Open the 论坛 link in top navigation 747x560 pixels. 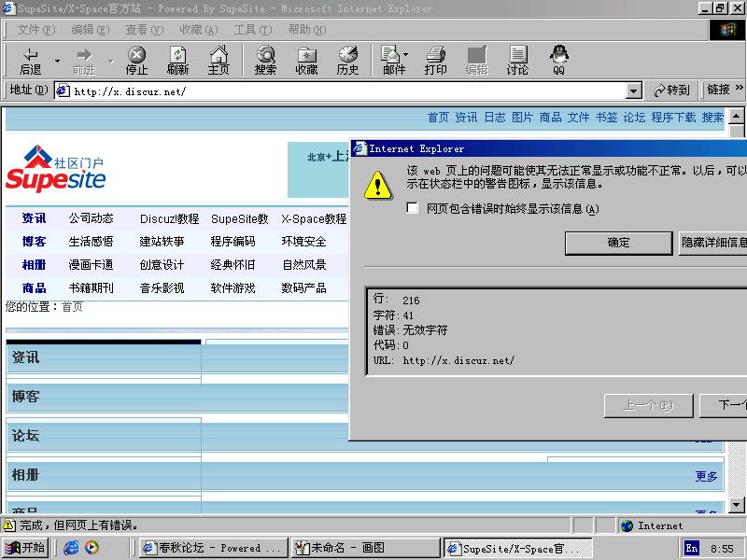634,118
